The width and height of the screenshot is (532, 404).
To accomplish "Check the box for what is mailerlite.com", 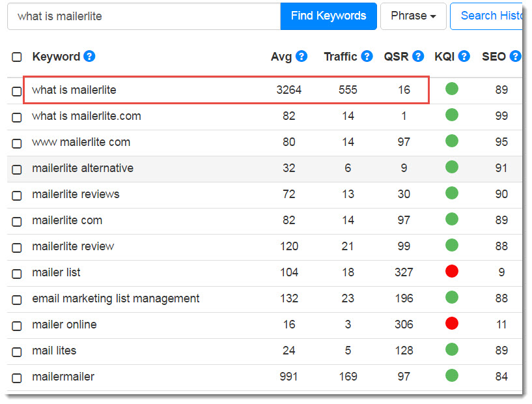I will point(17,117).
